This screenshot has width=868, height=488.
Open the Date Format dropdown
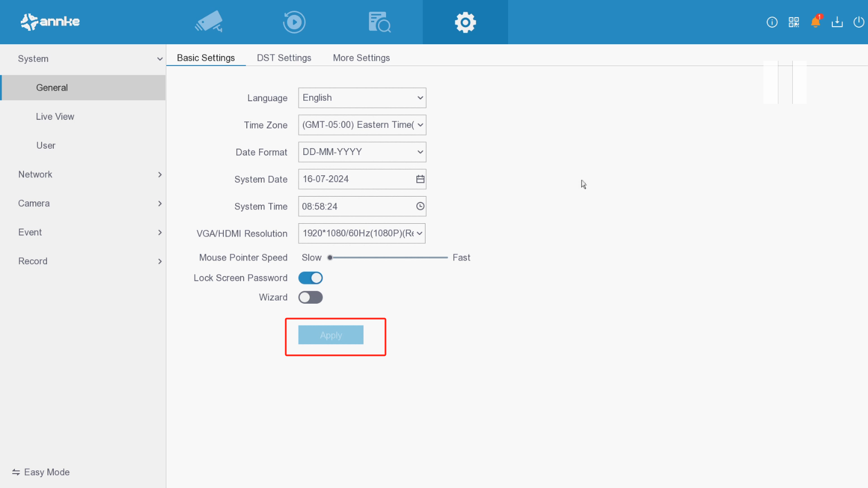(x=362, y=152)
